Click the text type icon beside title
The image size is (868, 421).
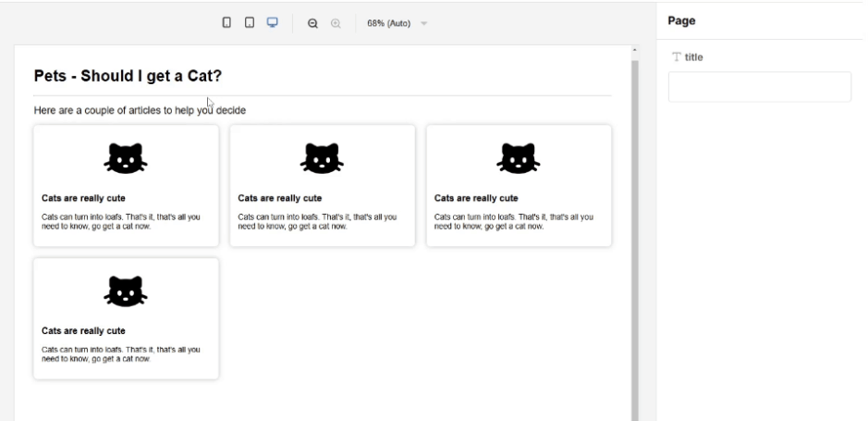[x=676, y=57]
